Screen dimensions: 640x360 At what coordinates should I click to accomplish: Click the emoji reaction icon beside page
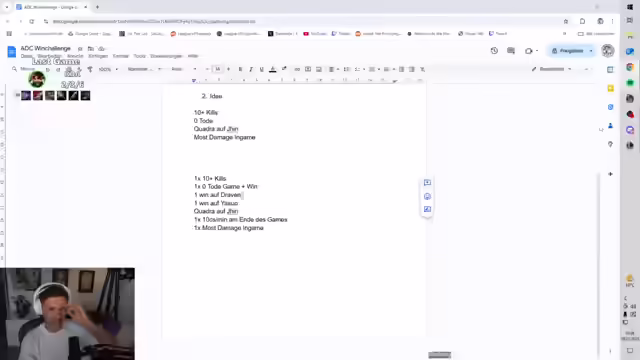point(427,196)
